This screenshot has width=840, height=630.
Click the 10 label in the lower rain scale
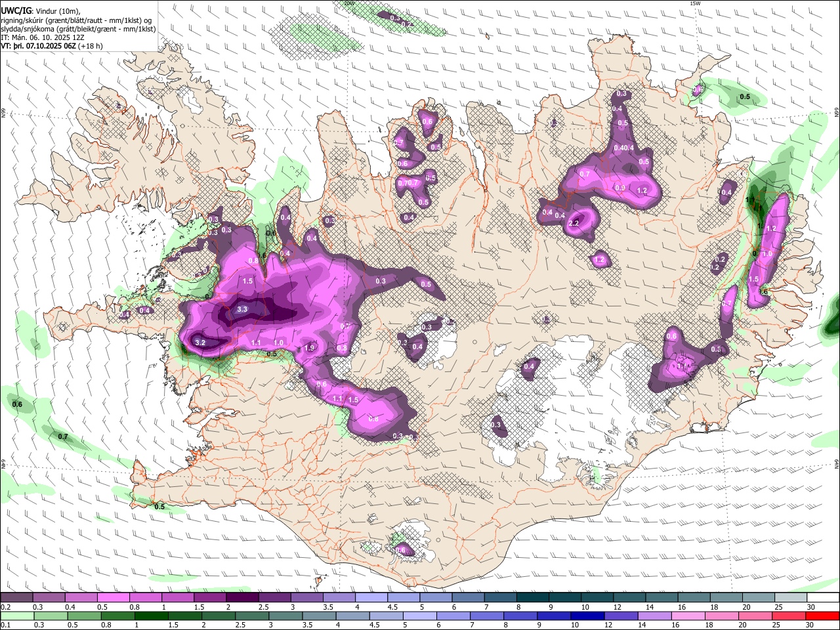pos(575,625)
